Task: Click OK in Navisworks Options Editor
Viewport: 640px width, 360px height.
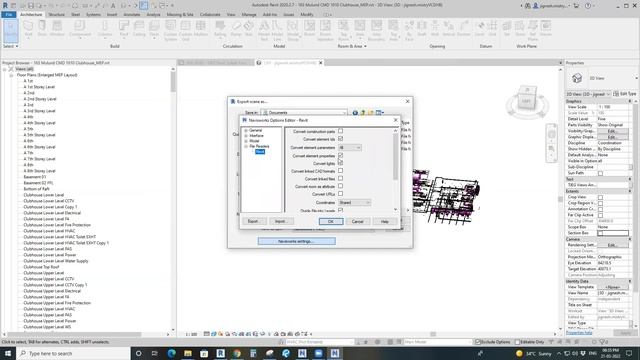Action: [331, 221]
